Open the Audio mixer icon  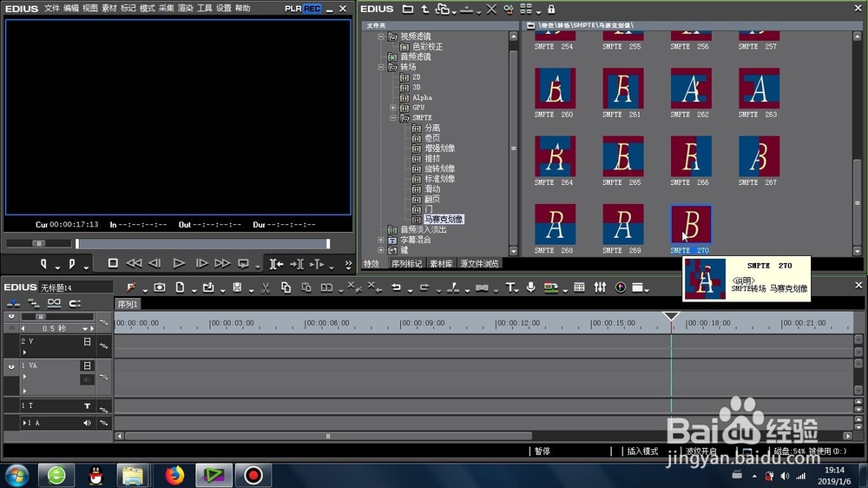click(600, 287)
